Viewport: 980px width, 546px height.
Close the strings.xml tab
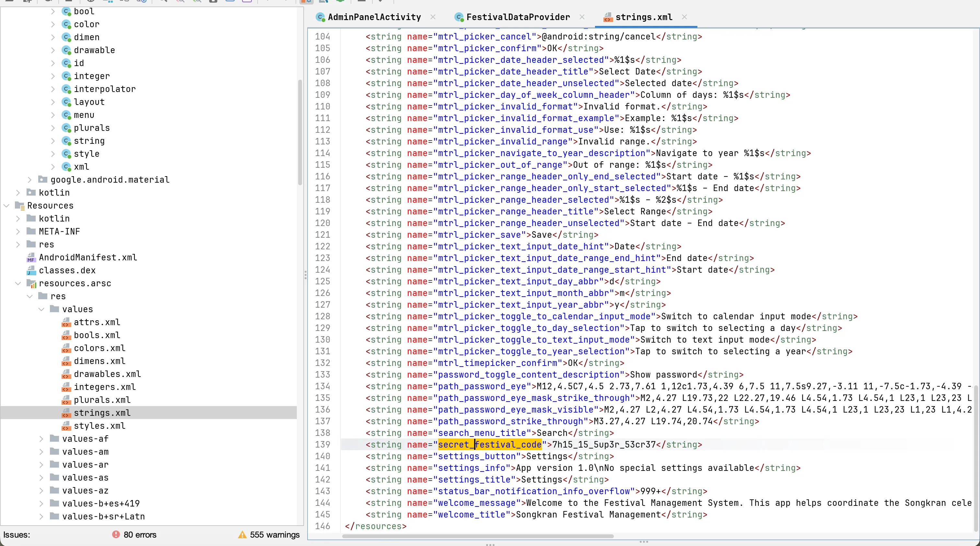[x=684, y=17]
